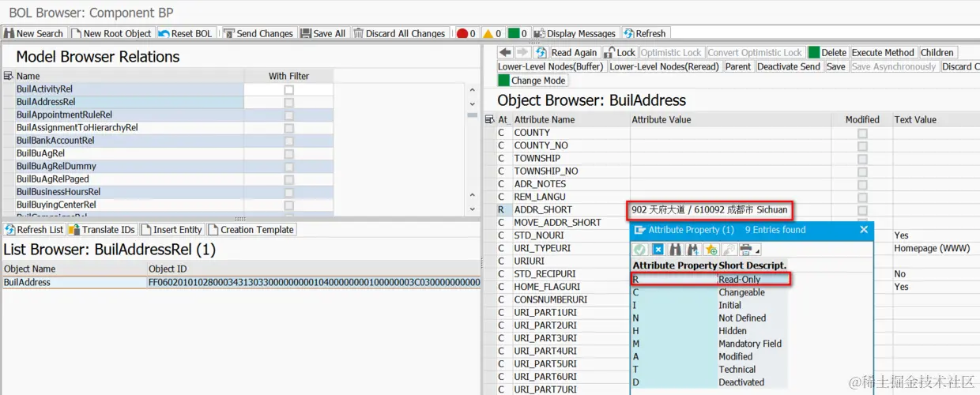Select the Read-Only attribute property entry
This screenshot has width=980, height=395.
(x=710, y=279)
